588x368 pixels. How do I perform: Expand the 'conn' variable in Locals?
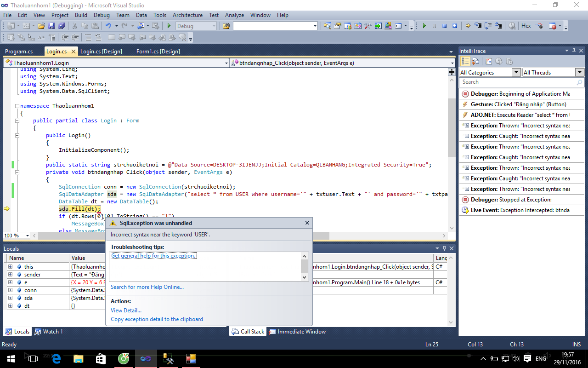10,290
